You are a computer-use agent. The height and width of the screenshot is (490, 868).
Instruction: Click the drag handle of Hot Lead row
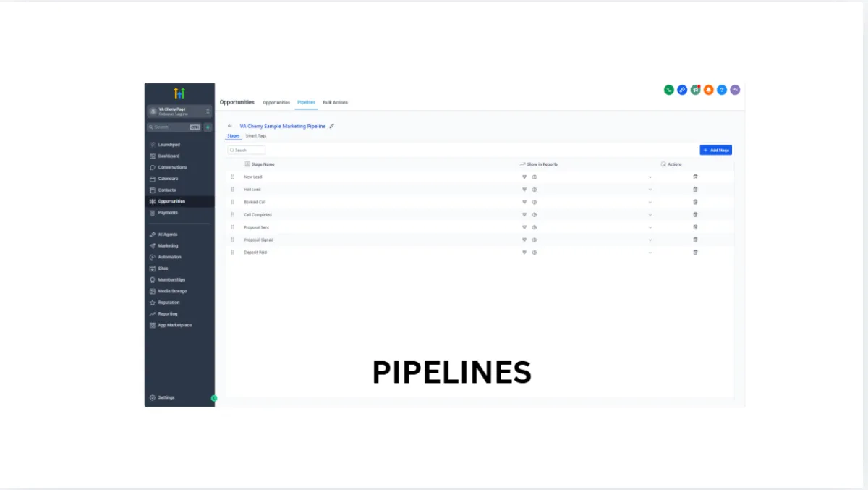[233, 190]
